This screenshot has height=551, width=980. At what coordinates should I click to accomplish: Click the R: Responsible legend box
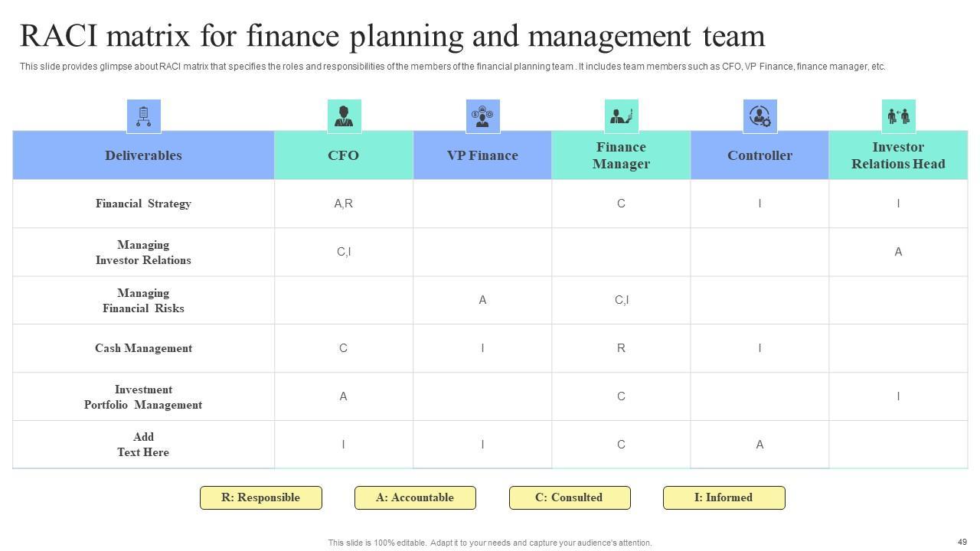[x=260, y=497]
